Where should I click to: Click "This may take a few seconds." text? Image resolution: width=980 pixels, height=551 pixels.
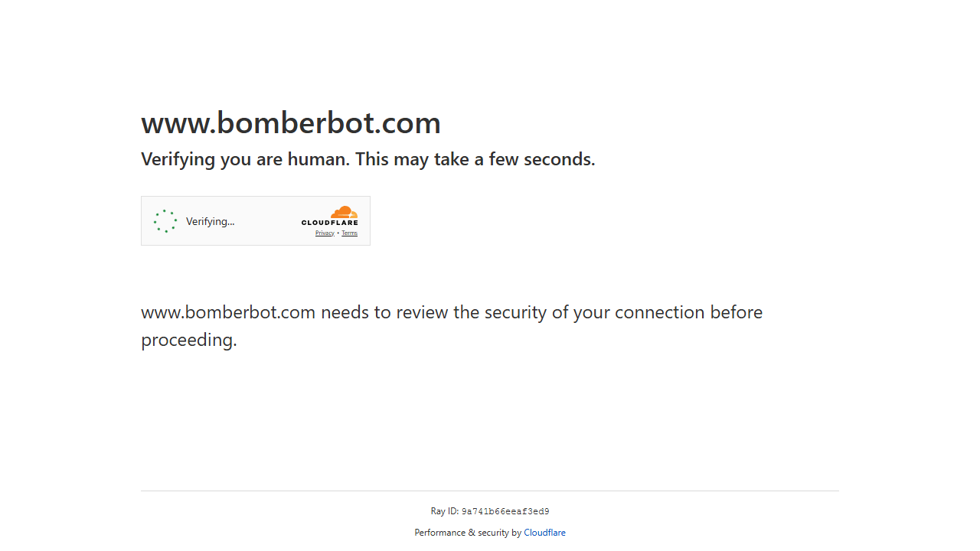click(475, 160)
